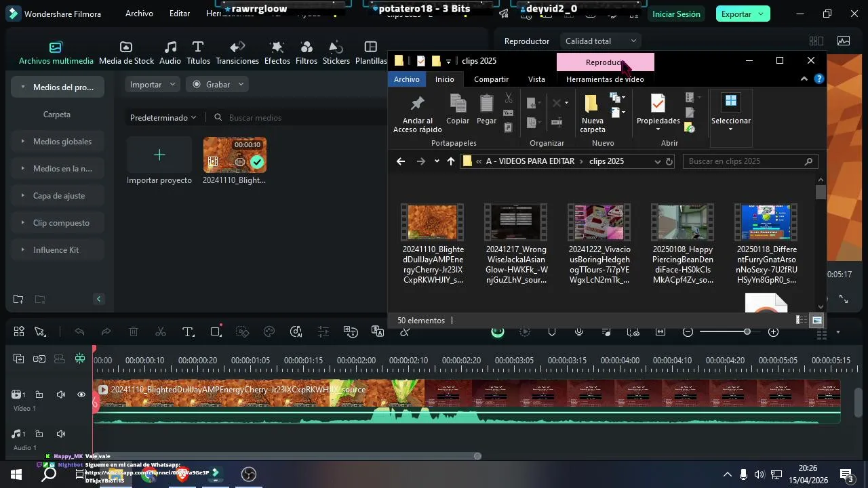Mute the Audio 1 track

tap(60, 434)
